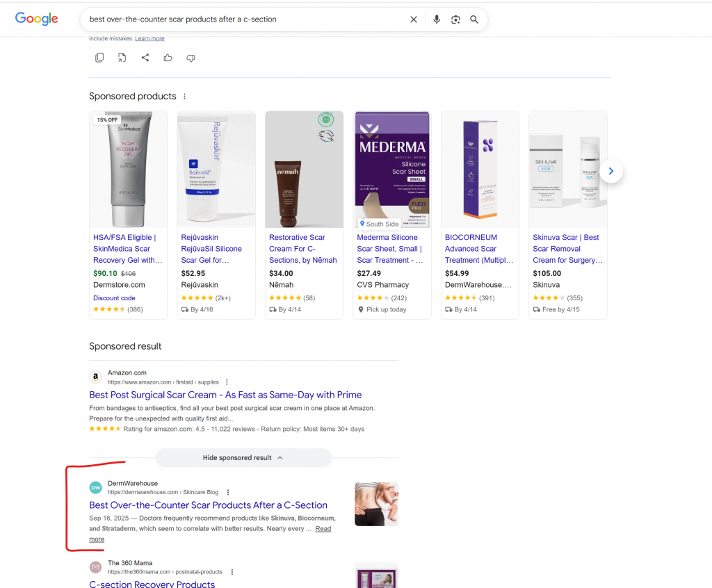Screen dimensions: 712x588
Task: Clear the search query with the X icon
Action: (x=413, y=19)
